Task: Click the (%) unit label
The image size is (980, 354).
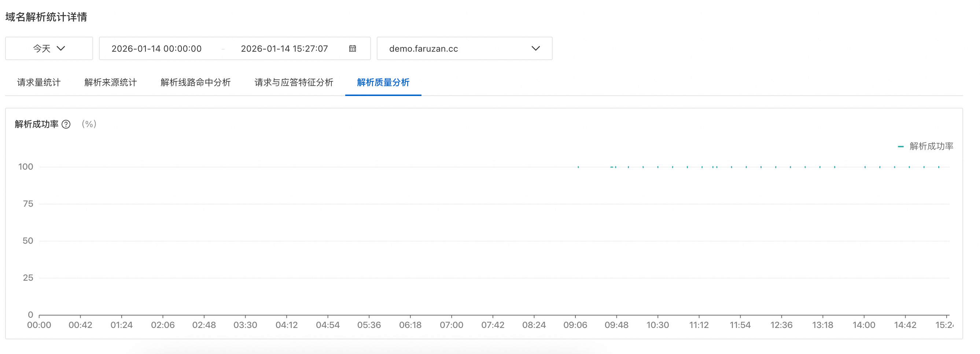Action: pos(89,124)
